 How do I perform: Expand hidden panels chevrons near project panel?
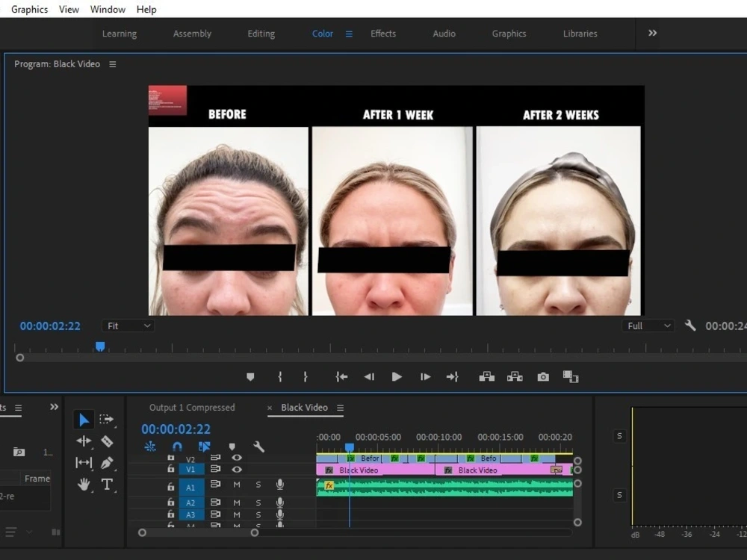pyautogui.click(x=54, y=407)
